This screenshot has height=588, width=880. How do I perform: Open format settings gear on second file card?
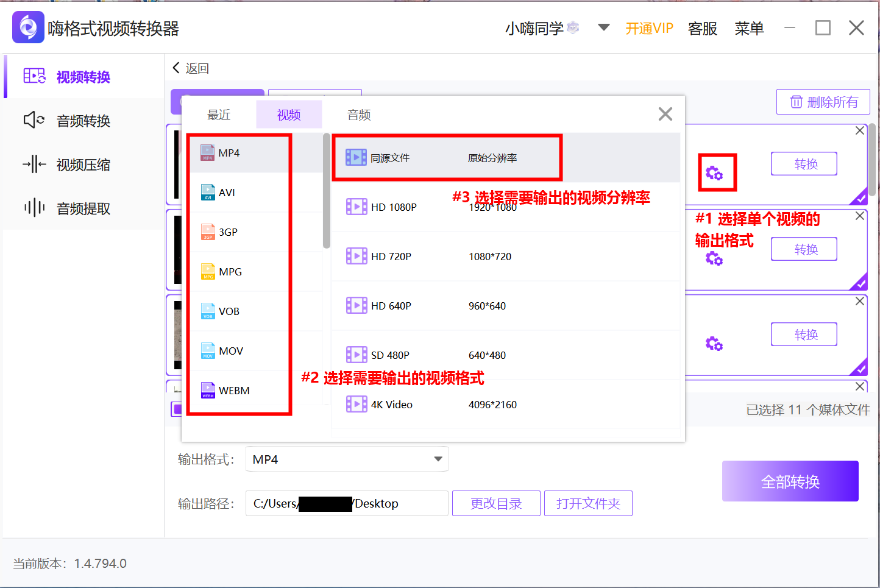pos(714,259)
